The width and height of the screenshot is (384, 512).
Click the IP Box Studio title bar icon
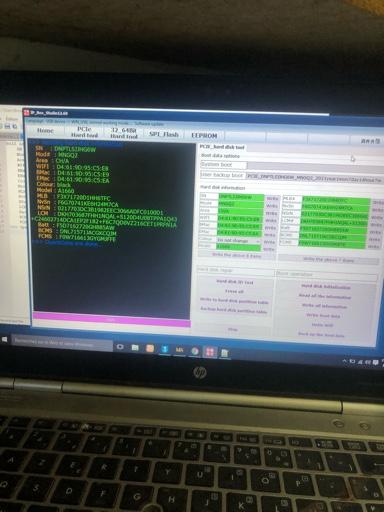tap(26, 112)
